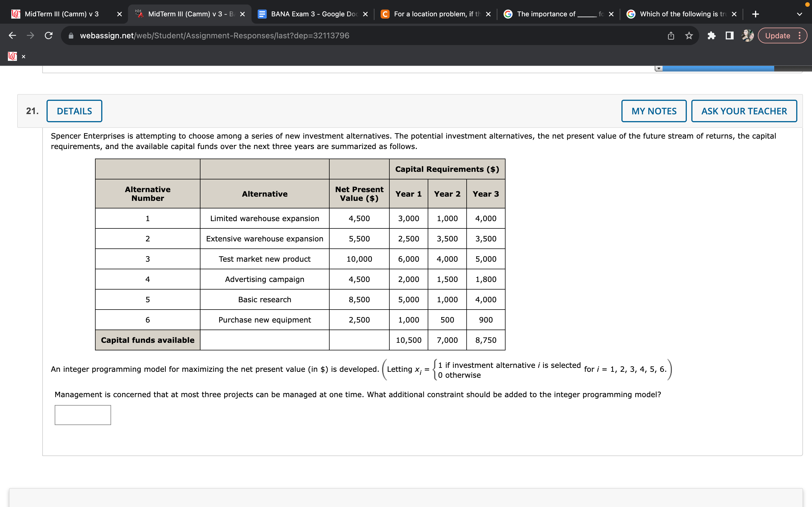Click the browser back arrow
The image size is (812, 507).
click(12, 35)
